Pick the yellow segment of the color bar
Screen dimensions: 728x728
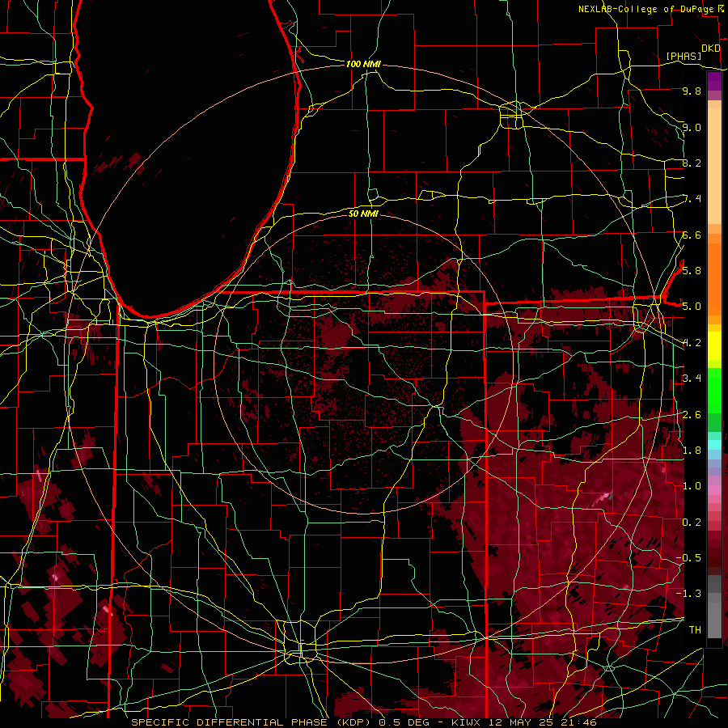coord(714,346)
